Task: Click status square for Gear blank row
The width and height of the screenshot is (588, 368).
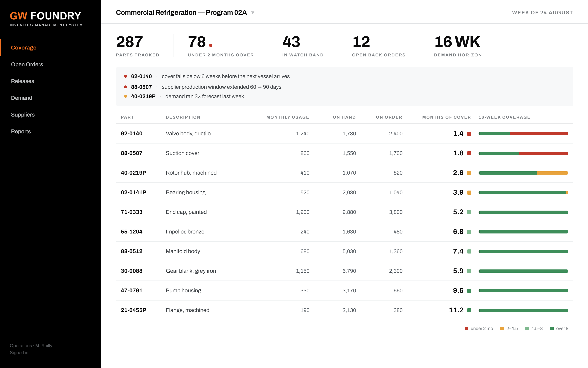Action: [469, 271]
